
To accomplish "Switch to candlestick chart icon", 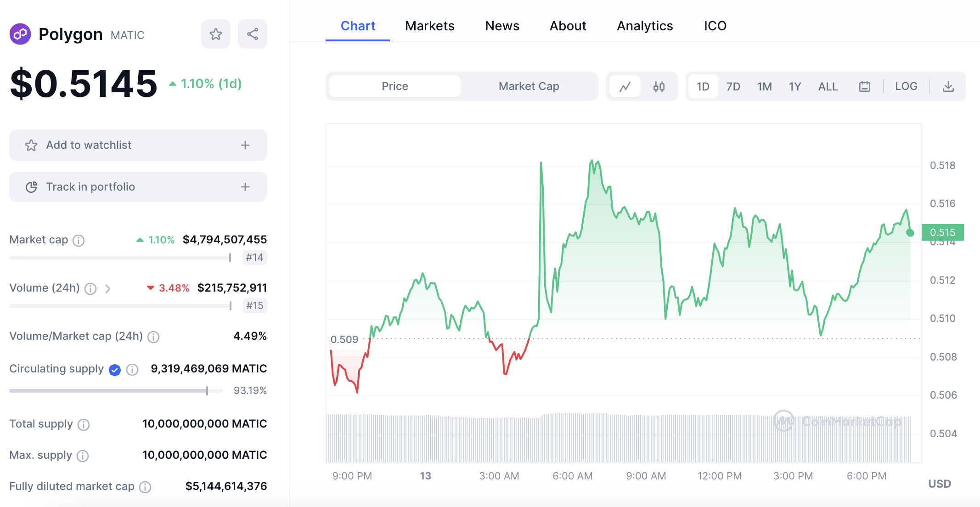I will (659, 86).
